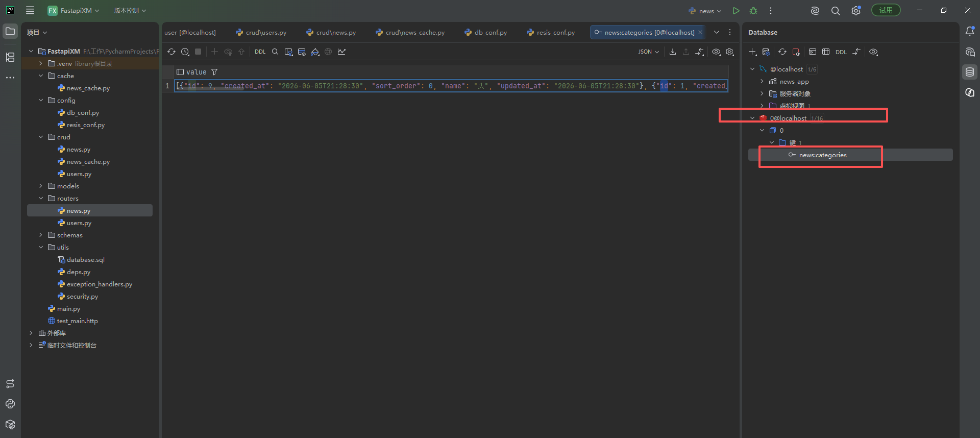Open Search Everywhere magnifier in the title bar
This screenshot has height=438, width=980.
tap(836, 11)
